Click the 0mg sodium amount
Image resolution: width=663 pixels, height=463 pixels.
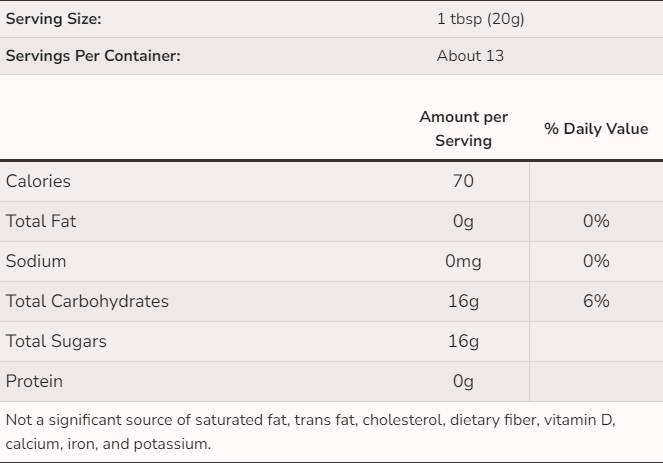[463, 261]
